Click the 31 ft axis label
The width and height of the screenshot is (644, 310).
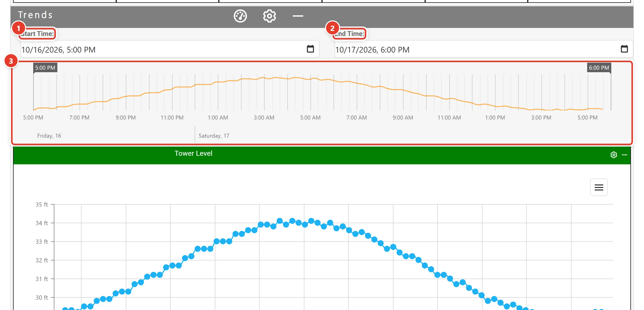point(42,279)
